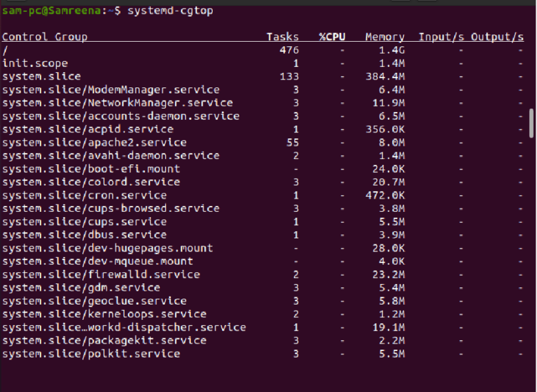Click the typed systemd-cgtop command
The height and width of the screenshot is (392, 537).
point(170,11)
